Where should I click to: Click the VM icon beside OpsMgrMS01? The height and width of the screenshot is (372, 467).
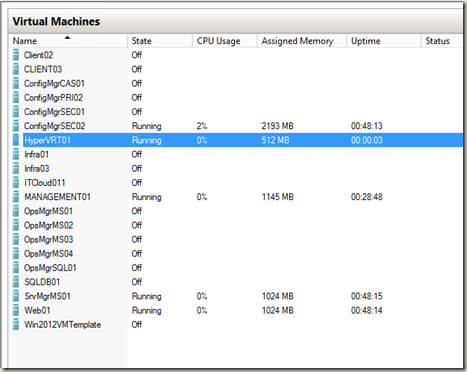coord(16,211)
